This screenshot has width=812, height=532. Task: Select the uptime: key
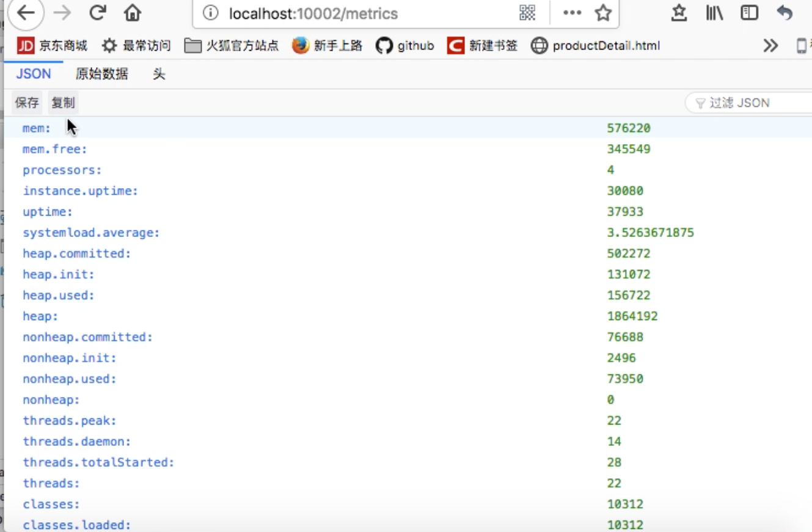tap(48, 211)
